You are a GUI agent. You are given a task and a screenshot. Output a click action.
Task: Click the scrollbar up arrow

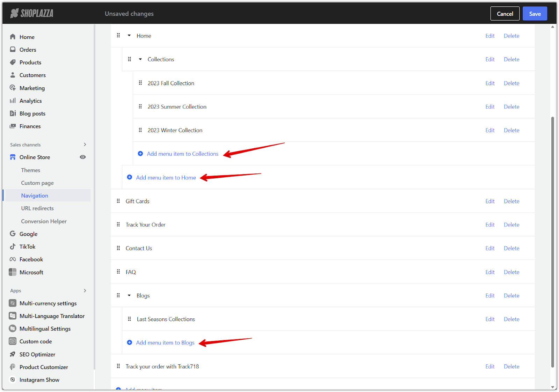[552, 27]
